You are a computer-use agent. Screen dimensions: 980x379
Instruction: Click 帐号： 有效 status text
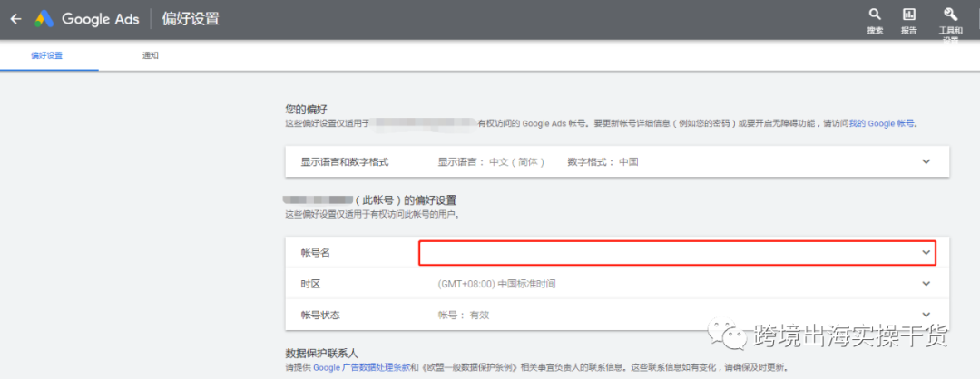463,316
